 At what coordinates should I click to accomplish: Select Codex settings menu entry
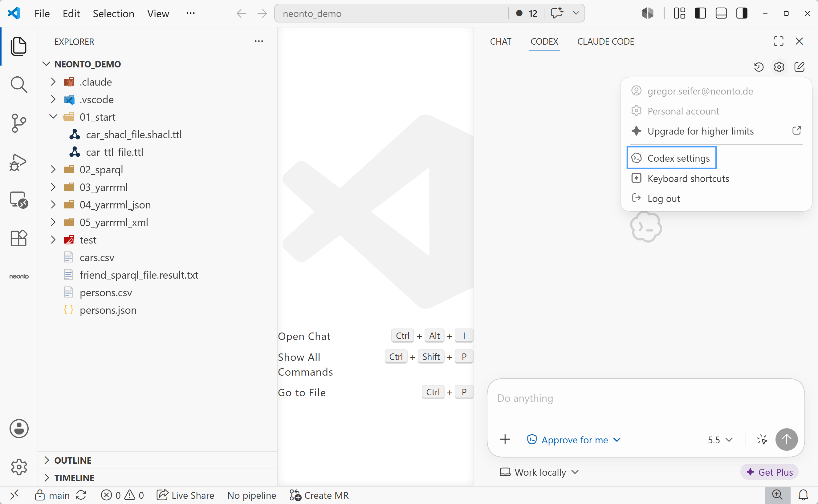point(672,158)
